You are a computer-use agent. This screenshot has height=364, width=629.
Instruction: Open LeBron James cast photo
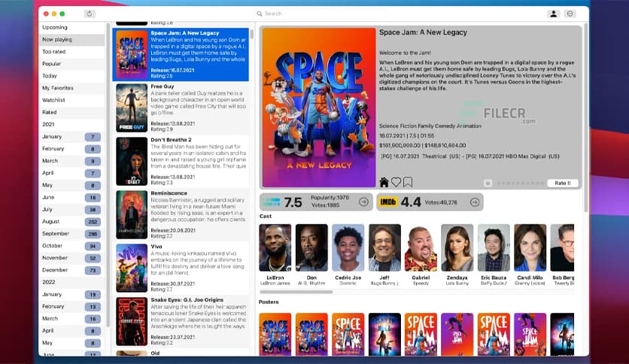point(275,247)
